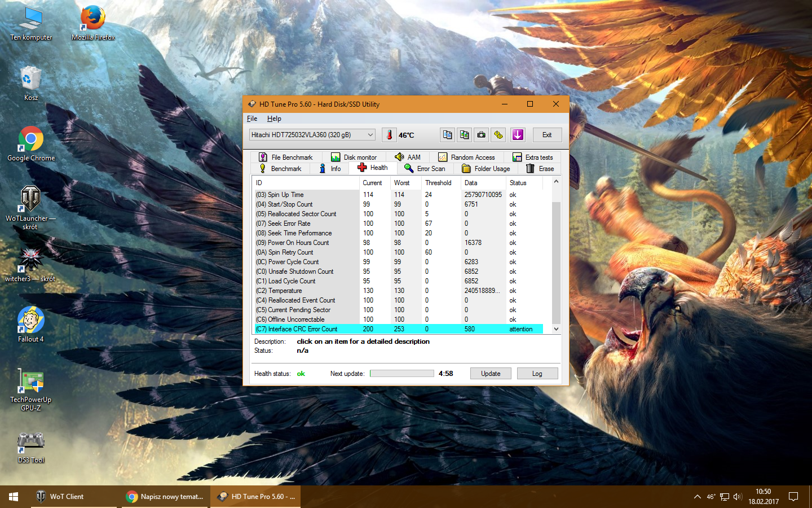Open the Windows Start menu
This screenshot has width=812, height=508.
click(14, 497)
